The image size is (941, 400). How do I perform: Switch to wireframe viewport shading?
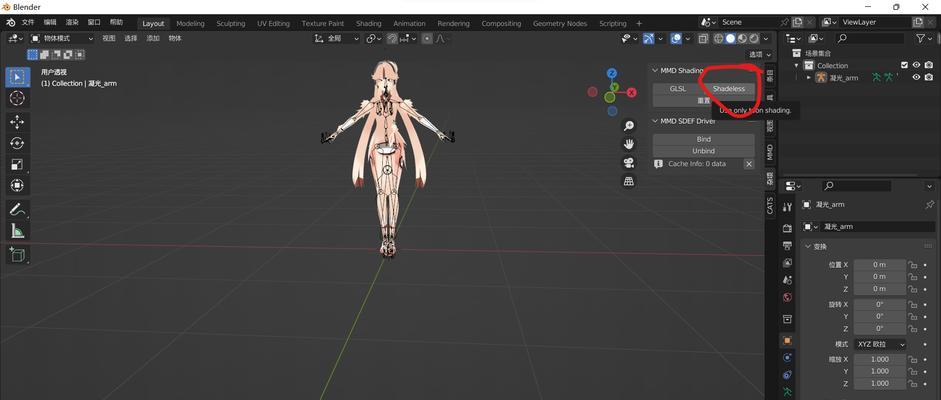[x=718, y=38]
